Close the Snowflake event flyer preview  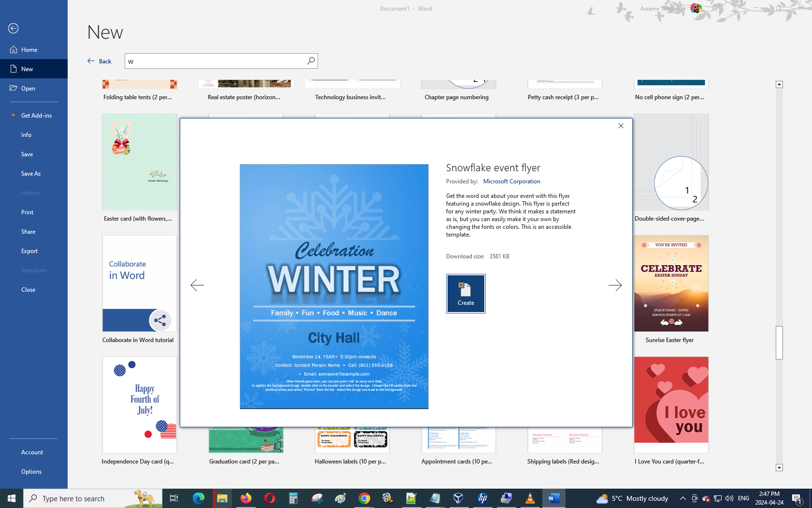click(621, 126)
